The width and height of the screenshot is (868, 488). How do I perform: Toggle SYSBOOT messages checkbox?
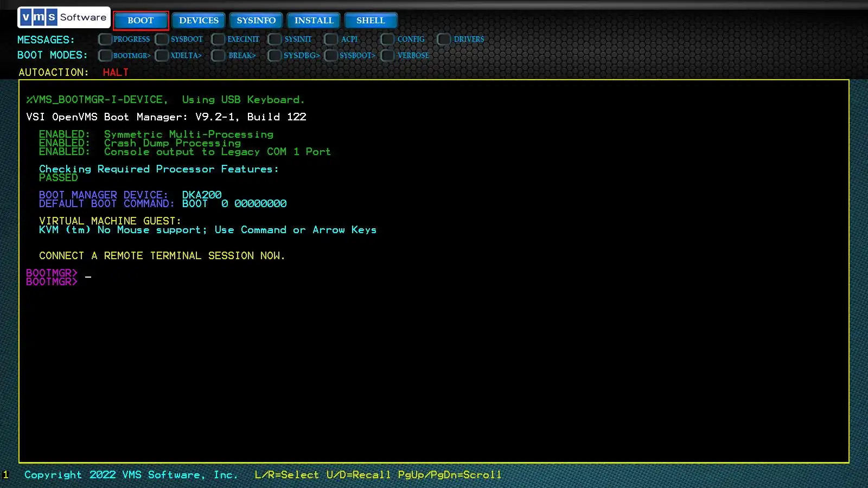click(162, 39)
